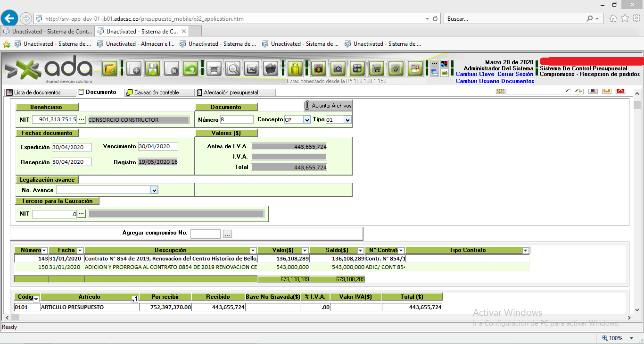
Task: Click the Agregar compromiso No. input field
Action: click(x=205, y=234)
